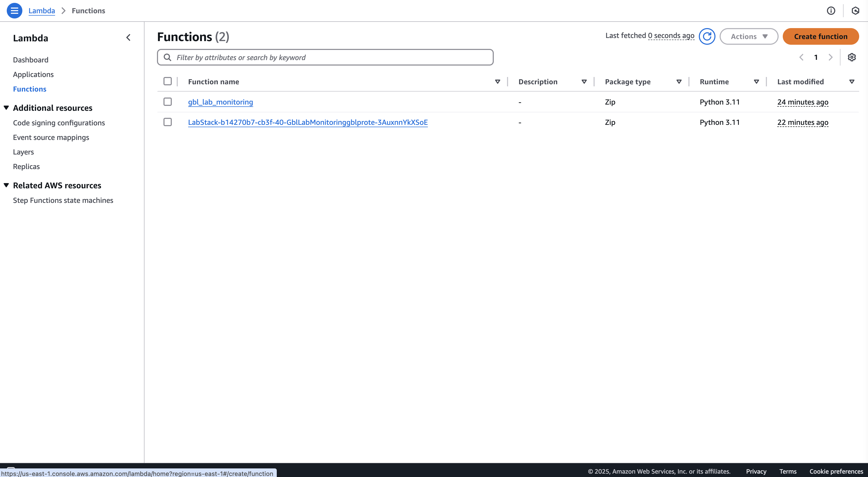868x477 pixels.
Task: Click the info panel icon in the header
Action: [831, 11]
